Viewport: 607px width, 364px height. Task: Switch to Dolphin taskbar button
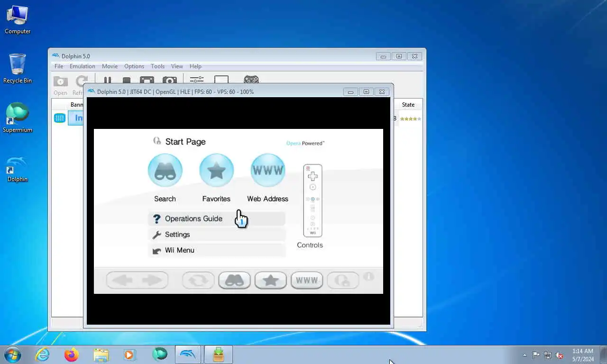(x=188, y=355)
